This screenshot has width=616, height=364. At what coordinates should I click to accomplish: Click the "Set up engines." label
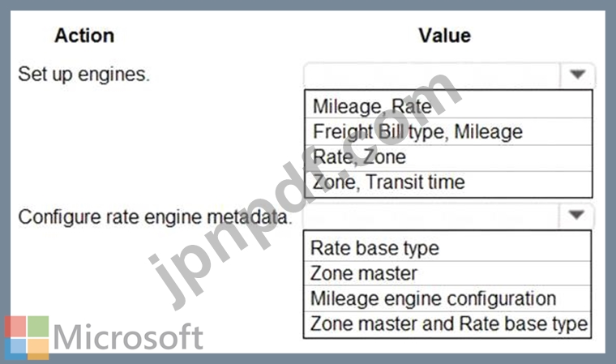point(83,75)
